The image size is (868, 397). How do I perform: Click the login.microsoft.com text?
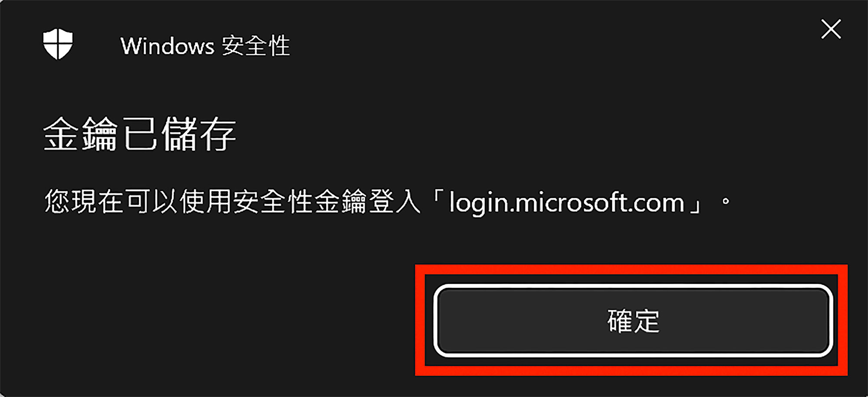tap(567, 203)
